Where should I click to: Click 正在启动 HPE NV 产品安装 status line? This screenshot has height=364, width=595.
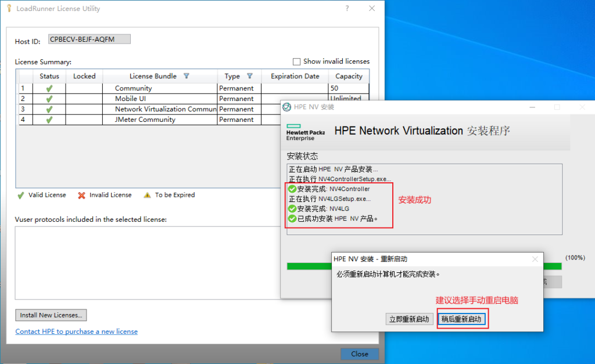click(333, 169)
